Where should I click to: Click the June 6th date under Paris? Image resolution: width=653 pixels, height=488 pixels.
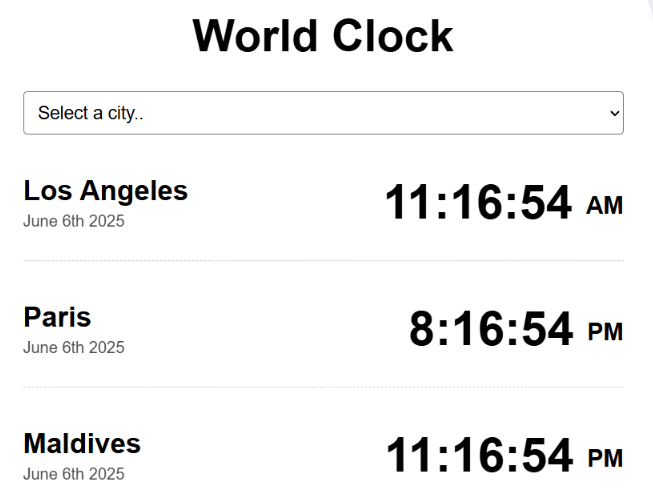pos(74,348)
